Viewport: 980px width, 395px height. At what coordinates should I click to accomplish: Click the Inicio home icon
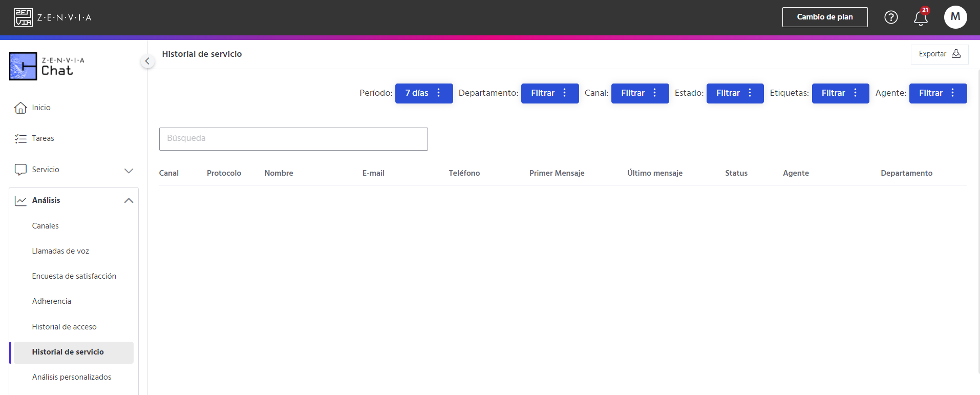[x=20, y=108]
